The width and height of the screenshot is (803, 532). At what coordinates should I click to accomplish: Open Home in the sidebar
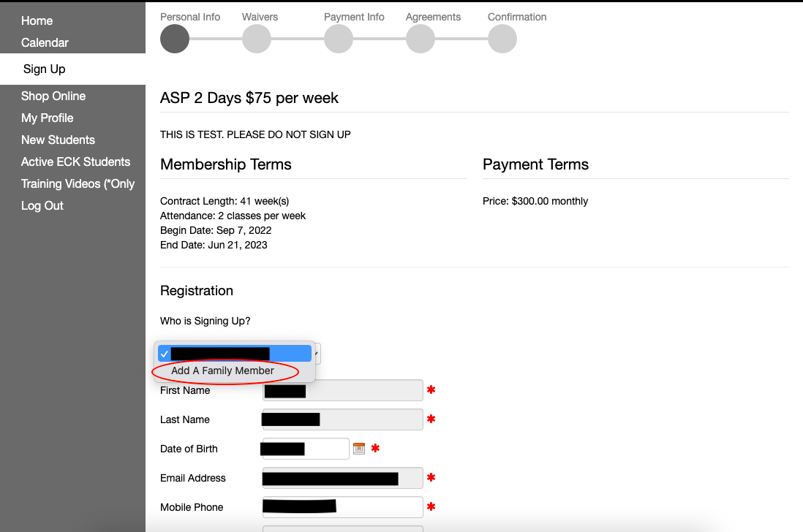[x=37, y=21]
